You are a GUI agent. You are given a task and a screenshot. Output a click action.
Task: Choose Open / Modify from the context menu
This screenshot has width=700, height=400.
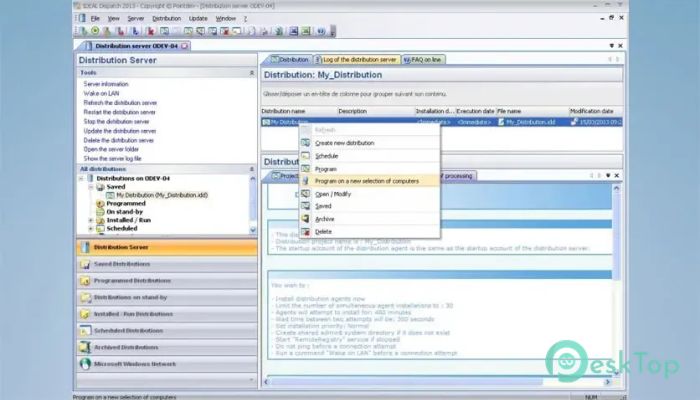pyautogui.click(x=369, y=194)
